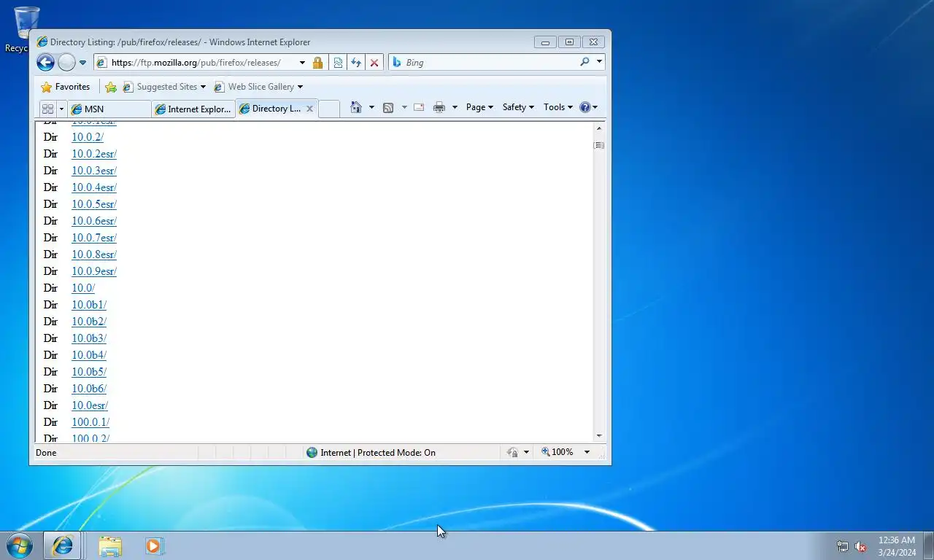Stop loading with the red X icon

pyautogui.click(x=374, y=63)
